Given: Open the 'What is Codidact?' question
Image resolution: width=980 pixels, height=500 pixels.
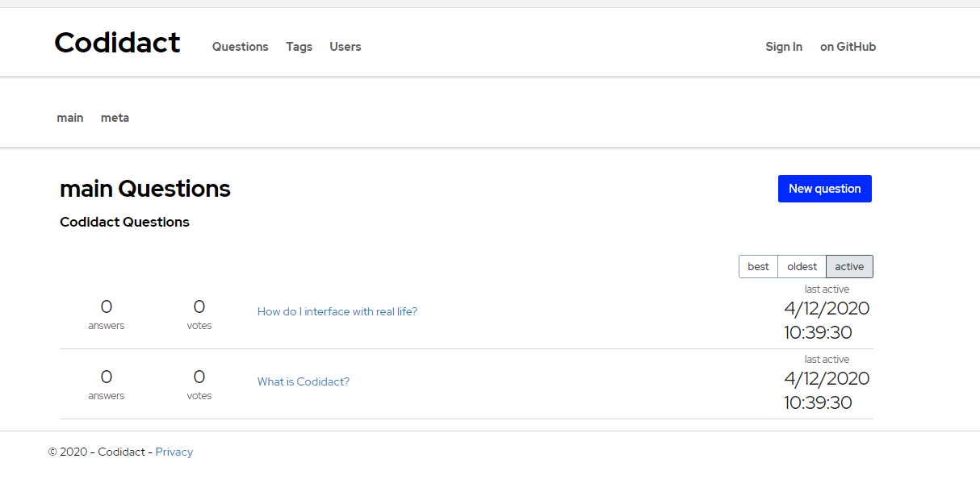Looking at the screenshot, I should coord(303,381).
